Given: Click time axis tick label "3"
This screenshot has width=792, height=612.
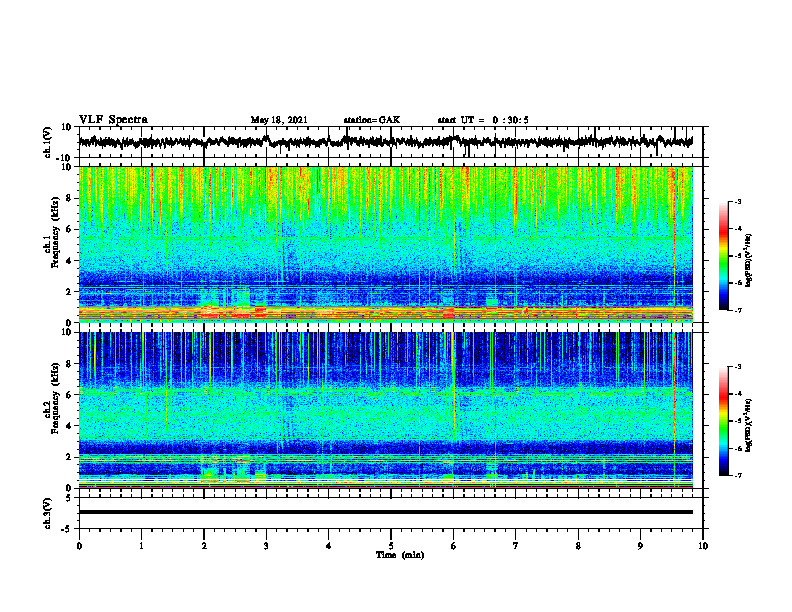Looking at the screenshot, I should point(266,546).
